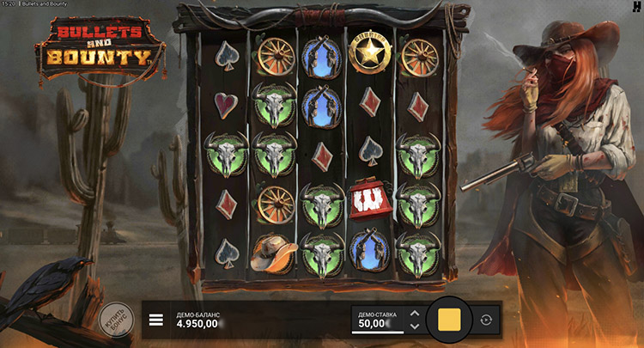Click spade symbol atop first reel

[x=227, y=56]
